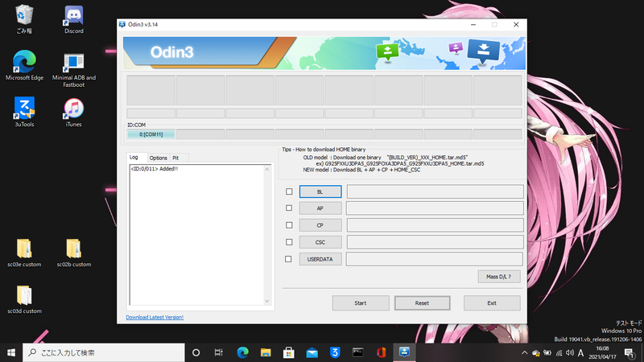
Task: Click the Reset button in Odin3
Action: [x=422, y=303]
